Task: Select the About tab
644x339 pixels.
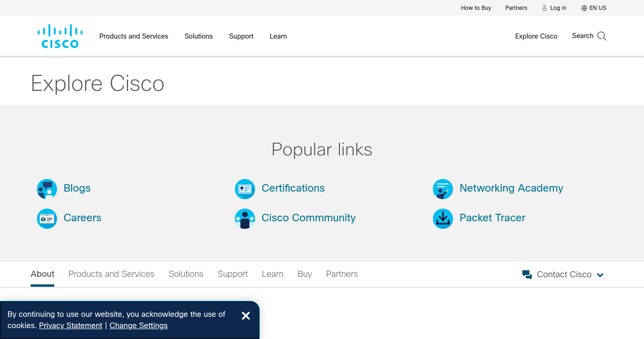Action: pyautogui.click(x=42, y=274)
